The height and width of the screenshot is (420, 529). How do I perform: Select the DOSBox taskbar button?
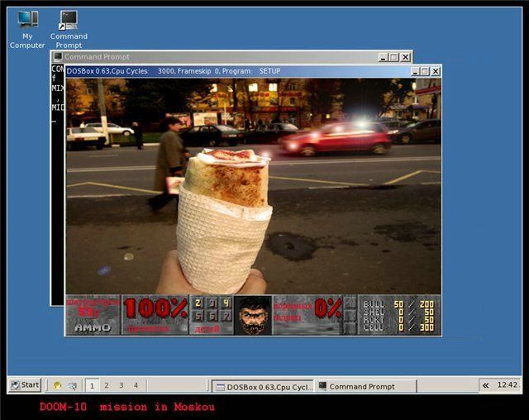coord(262,386)
